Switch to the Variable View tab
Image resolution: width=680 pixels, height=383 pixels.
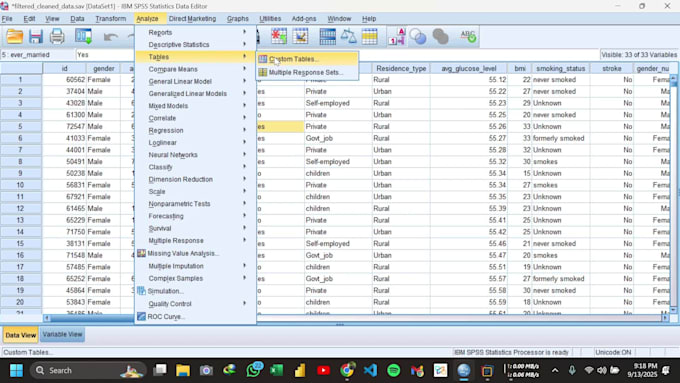click(62, 334)
